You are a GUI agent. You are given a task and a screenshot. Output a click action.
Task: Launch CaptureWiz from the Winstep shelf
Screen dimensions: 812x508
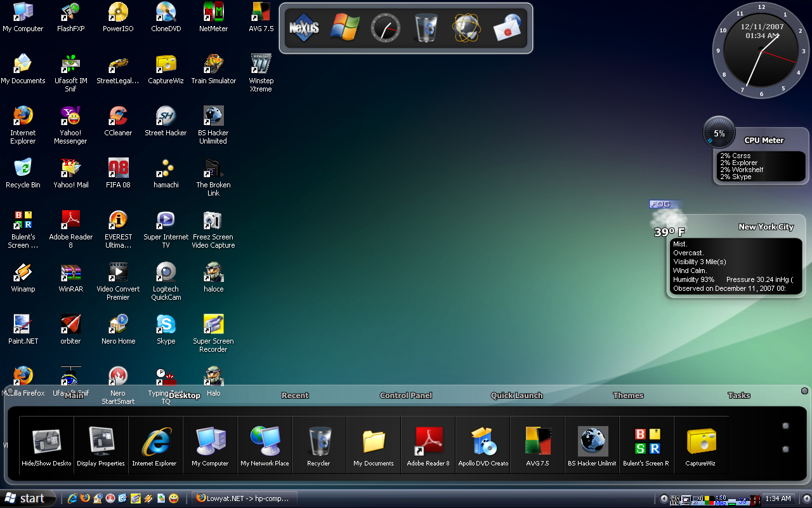(701, 446)
